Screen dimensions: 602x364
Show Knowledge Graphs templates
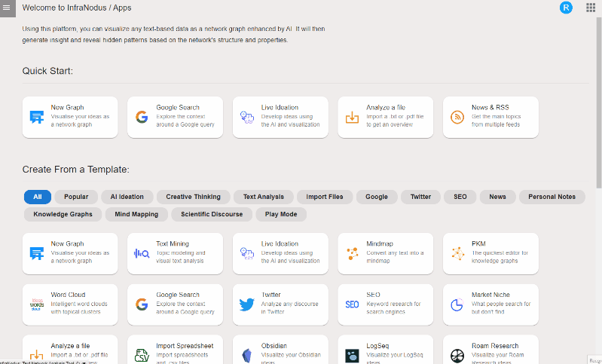tap(63, 214)
